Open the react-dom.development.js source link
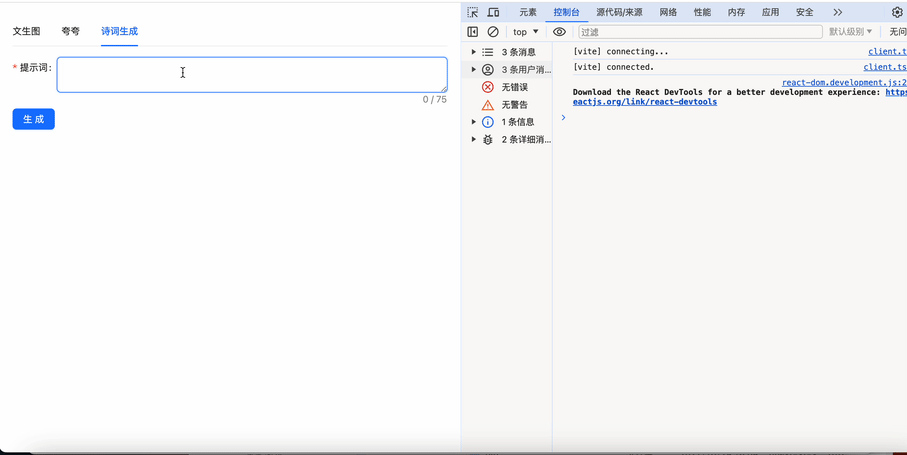This screenshot has width=907, height=455. [844, 83]
